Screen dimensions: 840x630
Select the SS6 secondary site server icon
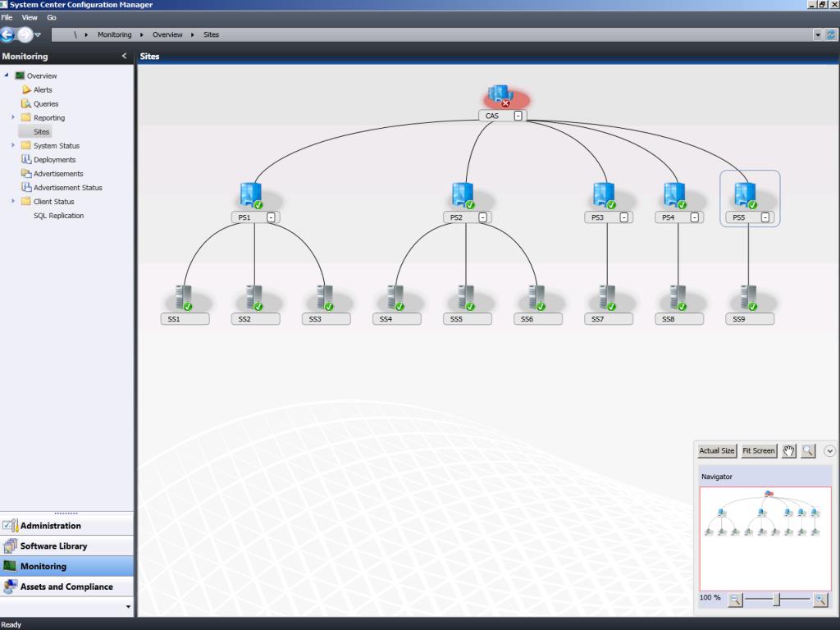pyautogui.click(x=538, y=297)
